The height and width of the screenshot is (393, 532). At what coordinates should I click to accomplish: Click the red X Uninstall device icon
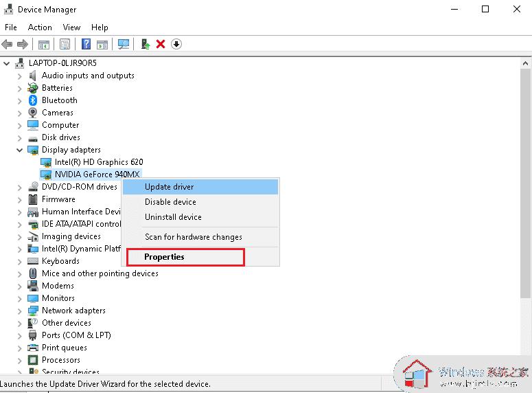click(161, 44)
